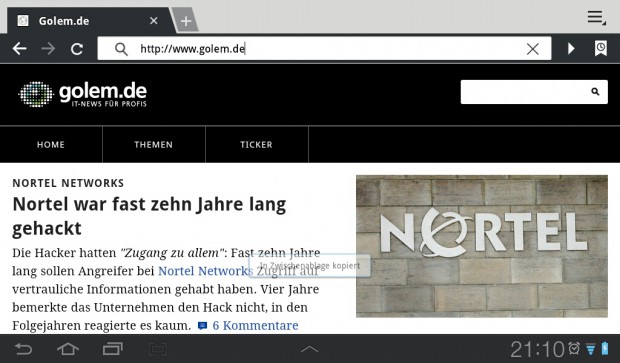Tap the Android home button
The image size is (620, 363).
point(68,349)
